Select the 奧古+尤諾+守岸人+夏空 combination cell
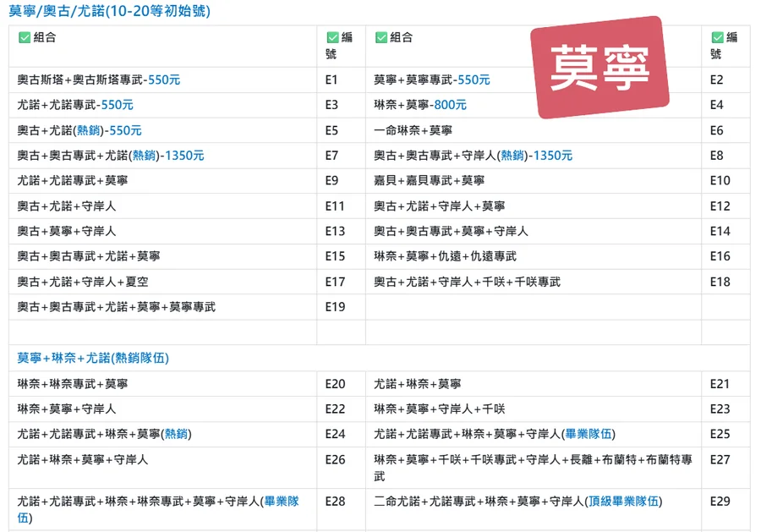 tap(83, 282)
